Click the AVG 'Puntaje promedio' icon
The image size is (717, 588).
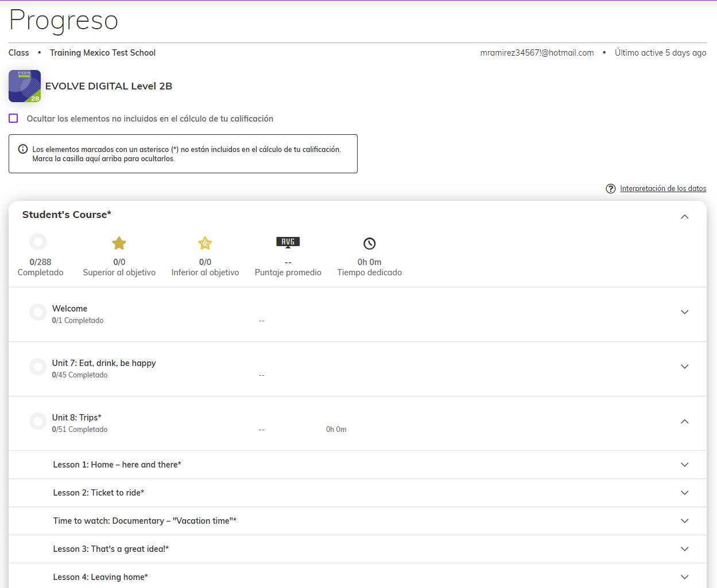point(288,243)
